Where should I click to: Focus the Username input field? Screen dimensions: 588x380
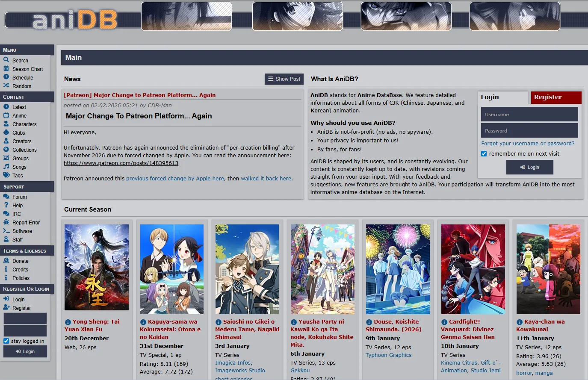tap(529, 115)
